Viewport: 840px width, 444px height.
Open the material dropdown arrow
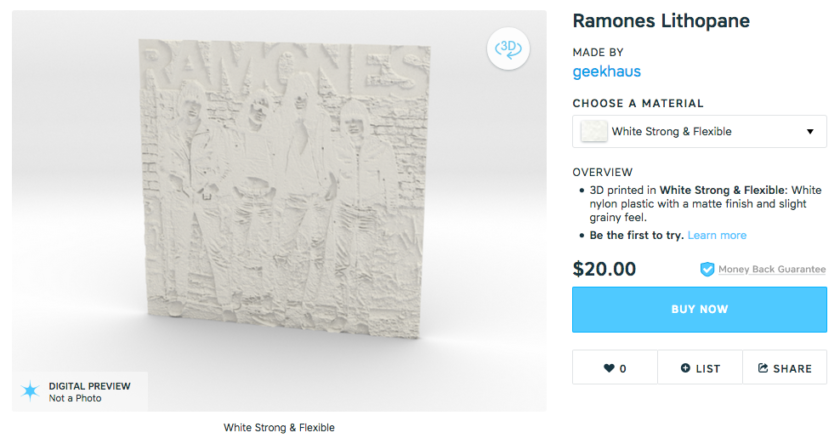(810, 132)
